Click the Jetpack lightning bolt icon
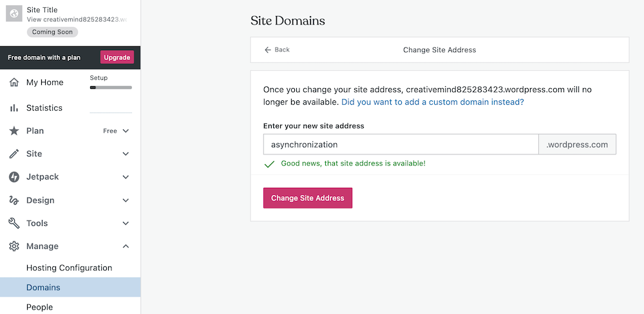644x314 pixels. point(14,177)
